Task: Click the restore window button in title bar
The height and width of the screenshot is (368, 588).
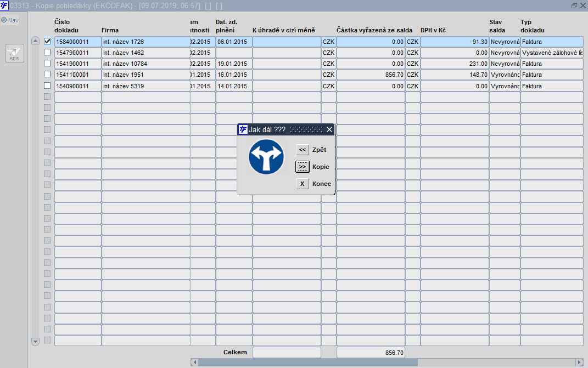Action: 574,5
